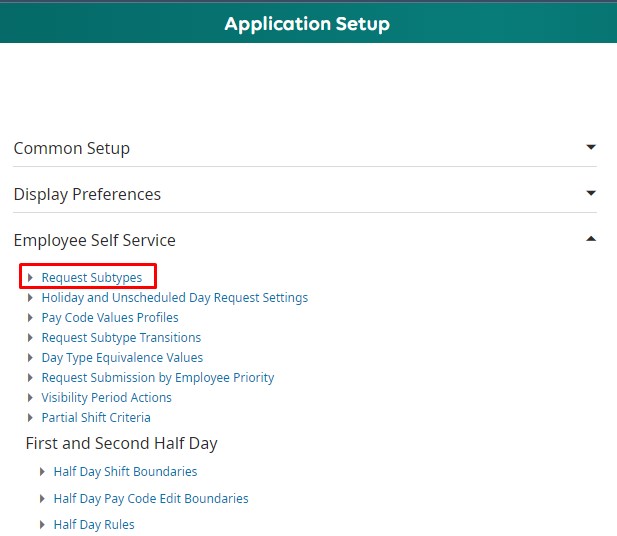Click triangle icon beside Day Type Equivalence Values
Viewport: 617px width, 536px height.
(x=30, y=358)
